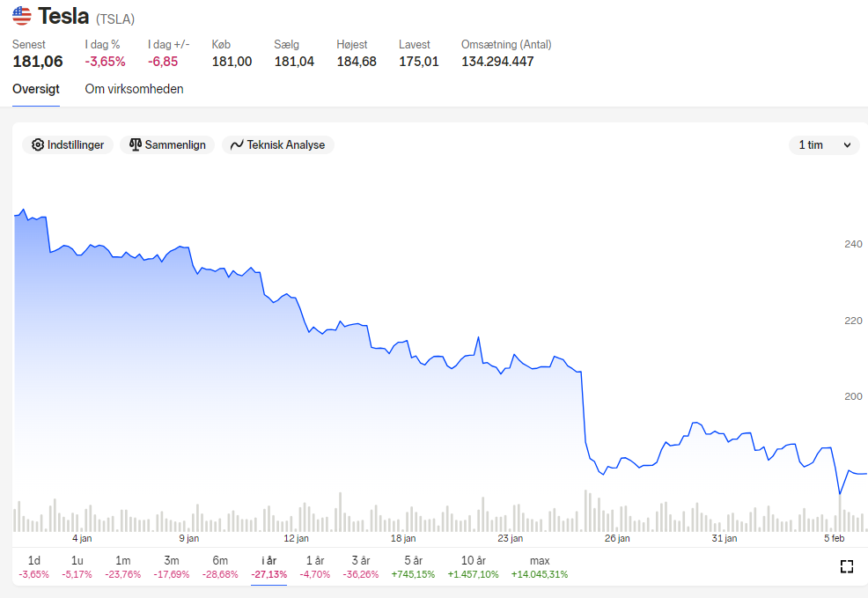
Task: Expand the 1 tim interval dropdown
Action: [x=824, y=145]
